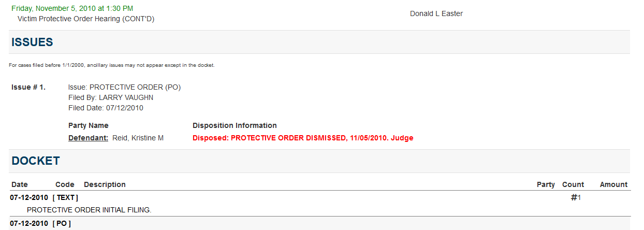Viewport: 644px width, 230px height.
Task: Click the underlined Defendant label
Action: pyautogui.click(x=88, y=138)
